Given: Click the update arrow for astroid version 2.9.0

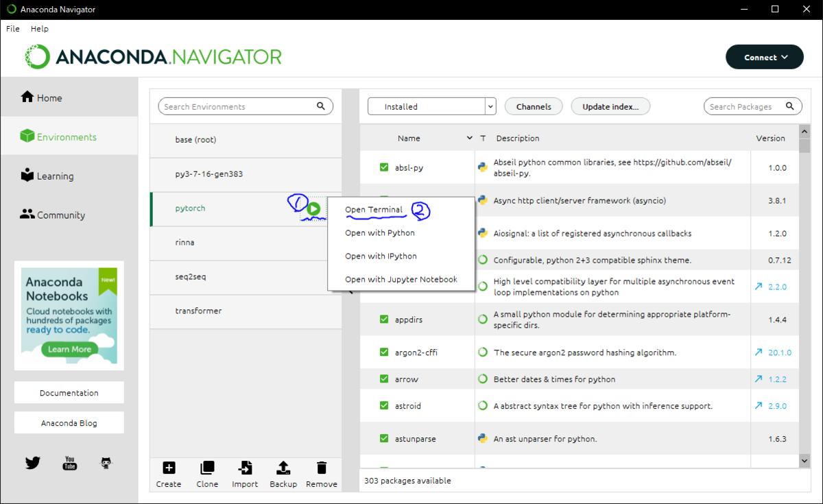Looking at the screenshot, I should [x=759, y=406].
